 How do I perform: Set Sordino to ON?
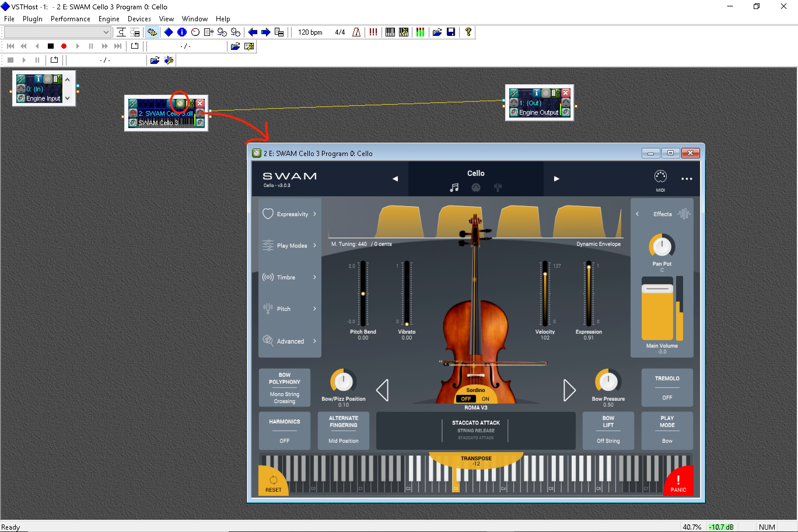(485, 399)
